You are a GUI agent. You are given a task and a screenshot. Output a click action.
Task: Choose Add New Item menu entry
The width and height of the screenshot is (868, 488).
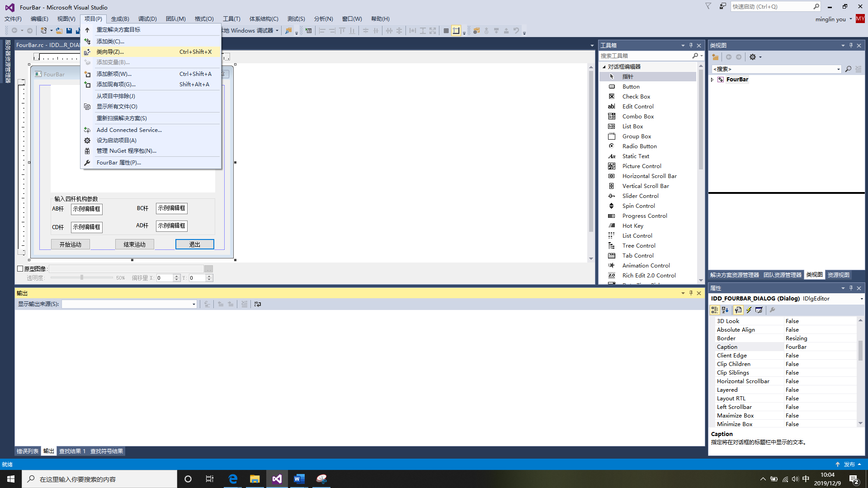[151, 74]
